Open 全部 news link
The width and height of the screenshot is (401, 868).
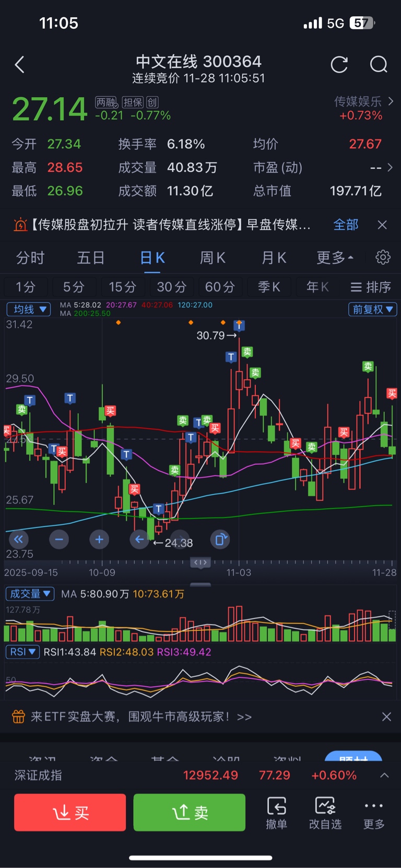pos(346,225)
